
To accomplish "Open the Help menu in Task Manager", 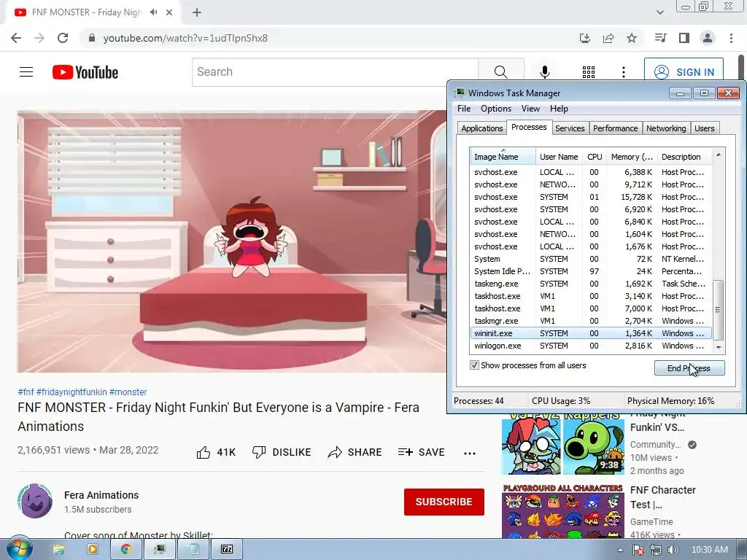I will (559, 109).
